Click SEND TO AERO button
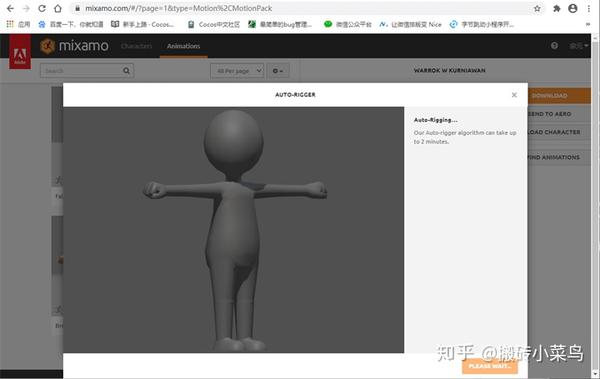 [x=559, y=114]
